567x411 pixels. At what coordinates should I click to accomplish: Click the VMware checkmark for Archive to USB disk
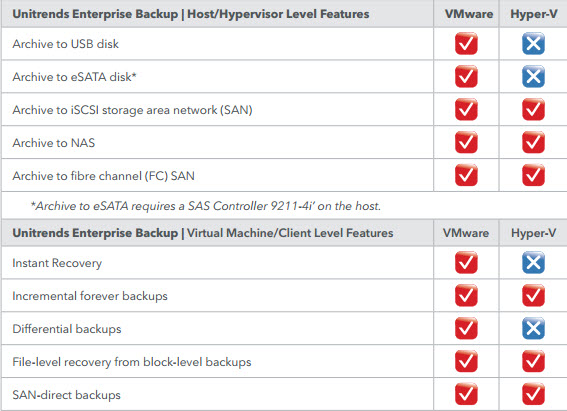466,44
